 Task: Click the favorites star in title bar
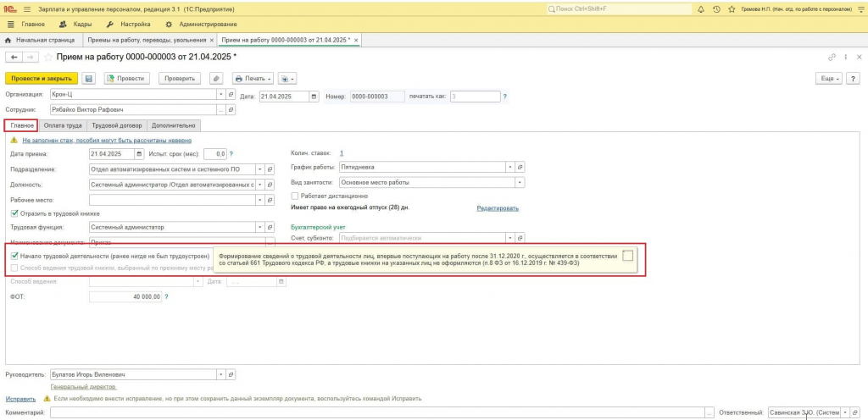[x=732, y=9]
